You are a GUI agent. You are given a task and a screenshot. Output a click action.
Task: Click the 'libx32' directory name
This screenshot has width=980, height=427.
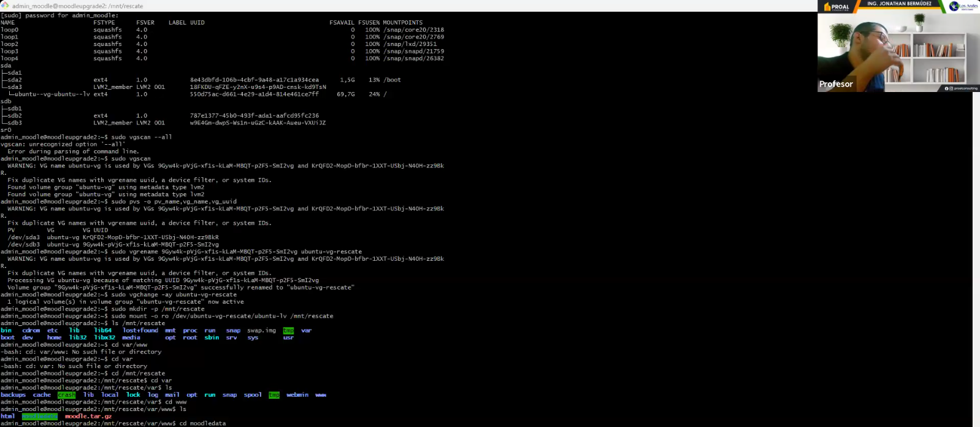tap(105, 337)
